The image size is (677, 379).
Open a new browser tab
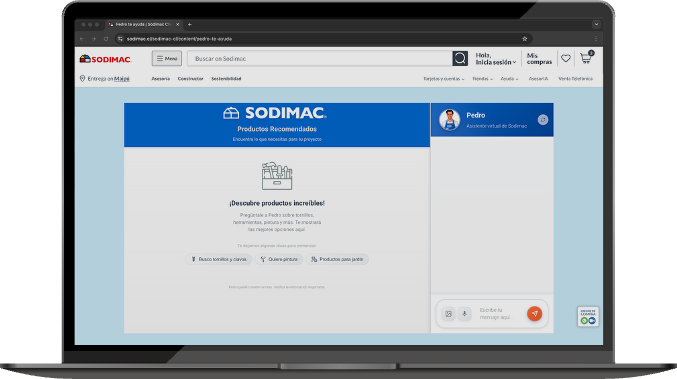point(190,25)
